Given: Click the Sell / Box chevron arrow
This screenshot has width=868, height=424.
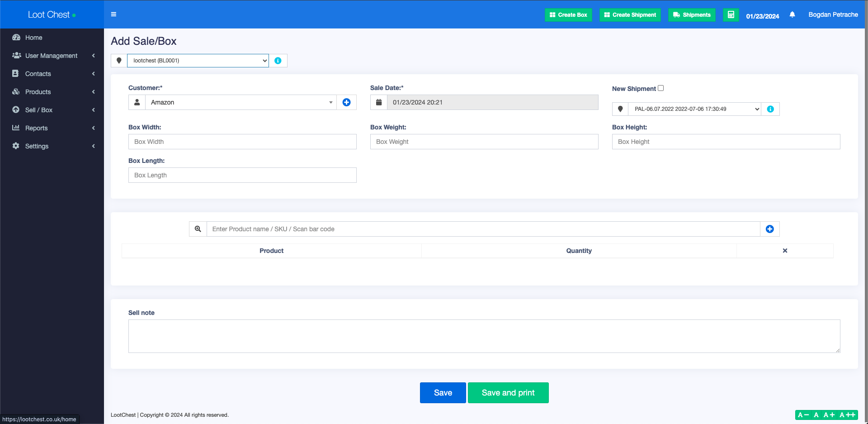Looking at the screenshot, I should coord(94,110).
